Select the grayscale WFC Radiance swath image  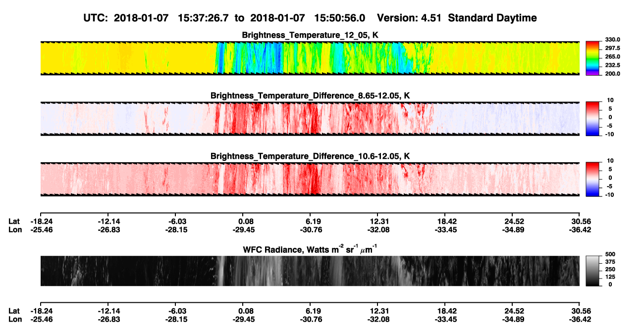click(x=310, y=271)
